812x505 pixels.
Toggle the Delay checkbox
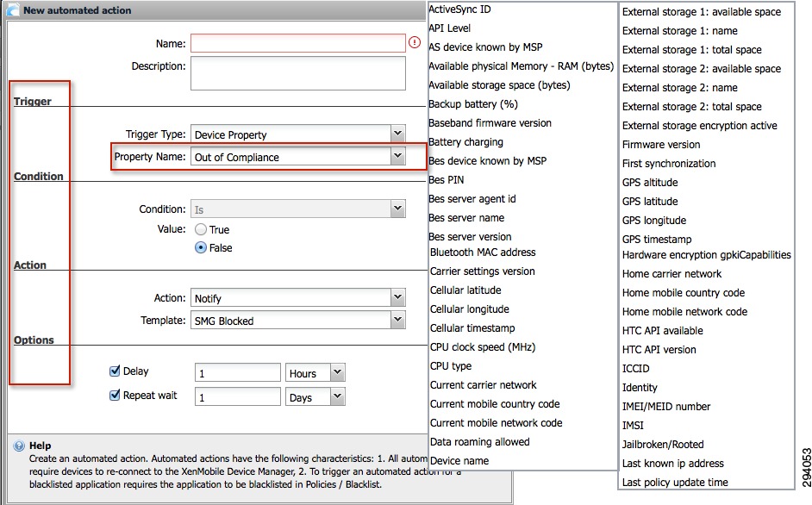click(x=115, y=371)
